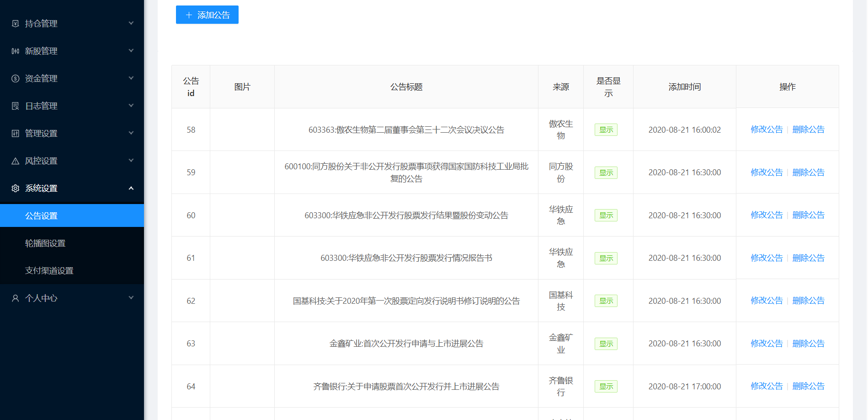868x420 pixels.
Task: Click the 显示 status tag for row 64
Action: point(606,387)
